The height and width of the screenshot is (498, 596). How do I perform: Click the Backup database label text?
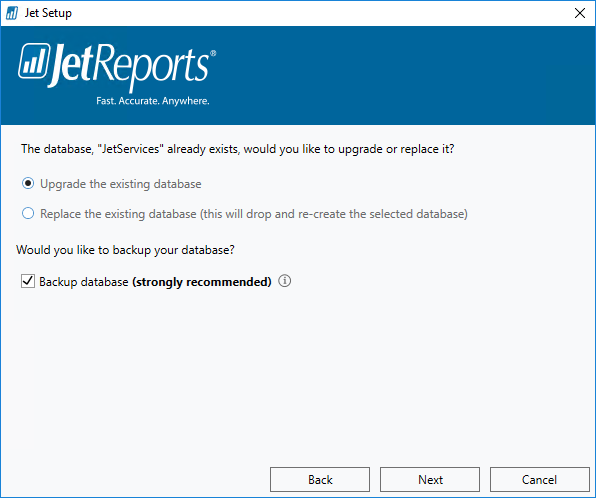[84, 282]
